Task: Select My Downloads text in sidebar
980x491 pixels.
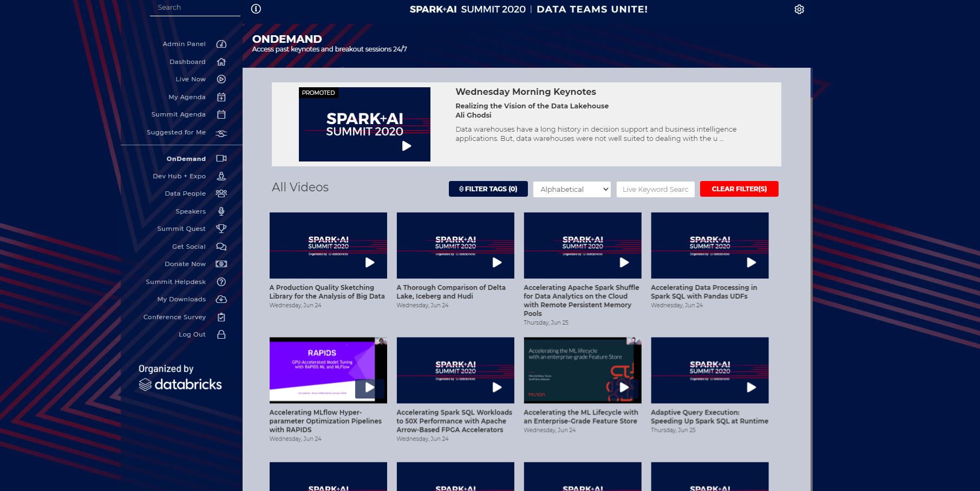Action: pyautogui.click(x=181, y=299)
